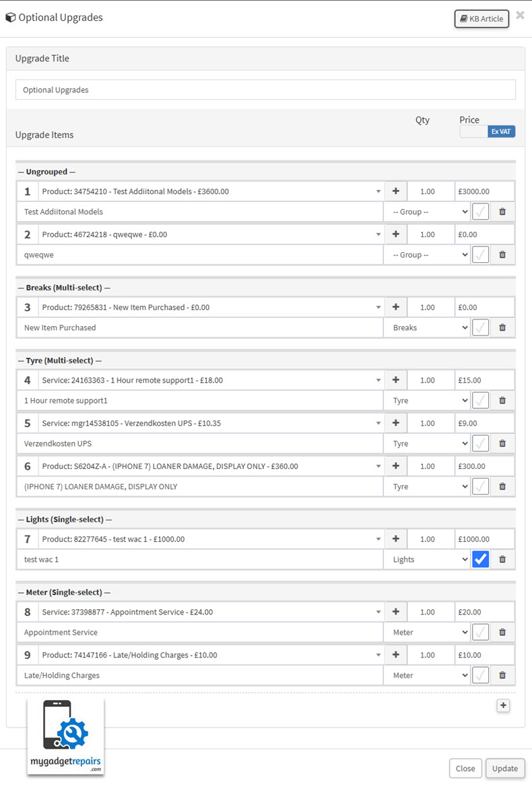
Task: Click the Update button
Action: 504,768
